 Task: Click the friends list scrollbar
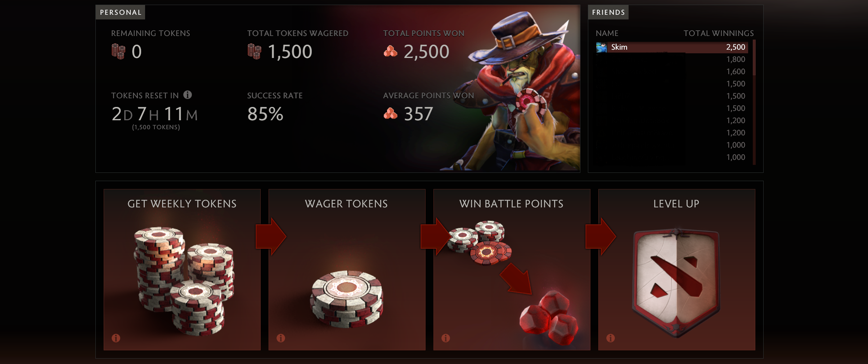pos(754,103)
